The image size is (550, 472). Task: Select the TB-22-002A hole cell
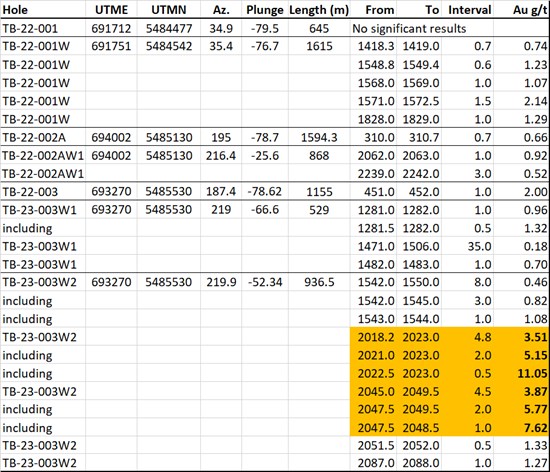pos(34,137)
